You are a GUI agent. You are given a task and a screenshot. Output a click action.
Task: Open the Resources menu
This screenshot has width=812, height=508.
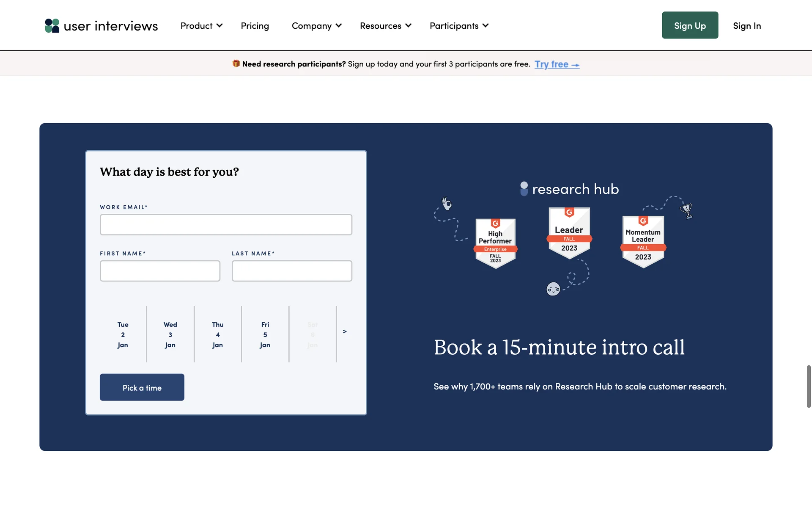click(385, 26)
